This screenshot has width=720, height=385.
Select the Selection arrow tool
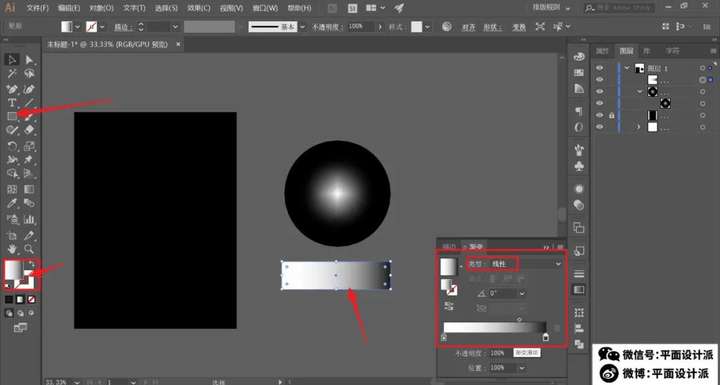tap(12, 59)
